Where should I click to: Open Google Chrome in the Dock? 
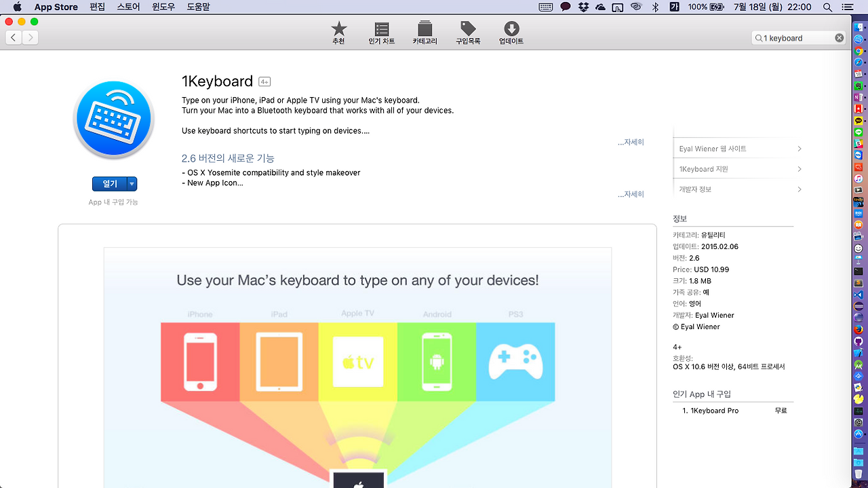[x=858, y=51]
